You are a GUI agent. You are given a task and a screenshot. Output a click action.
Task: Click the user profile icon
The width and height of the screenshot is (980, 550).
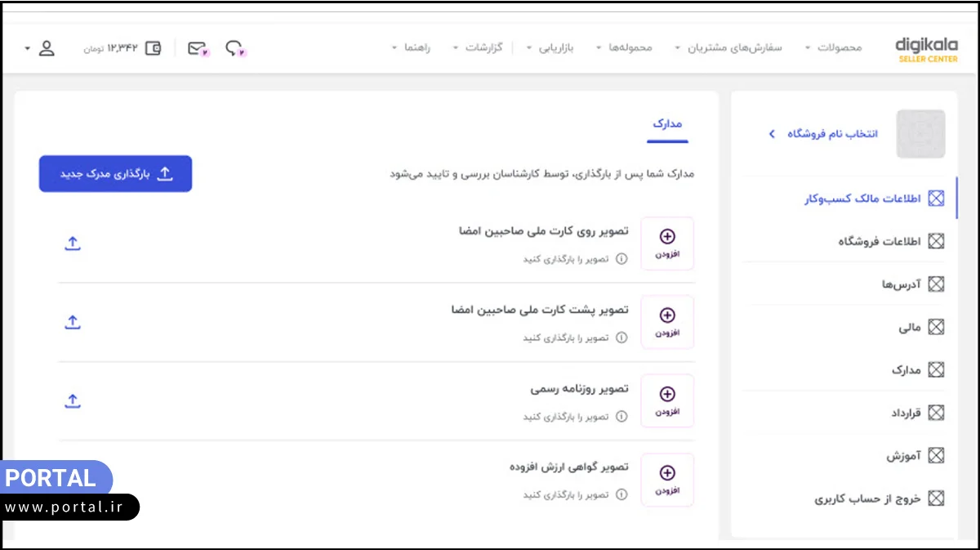click(x=47, y=47)
